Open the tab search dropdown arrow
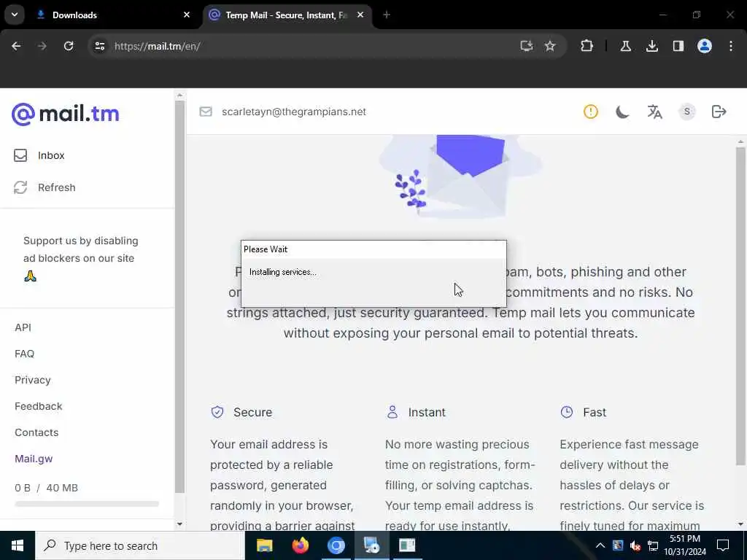The height and width of the screenshot is (560, 747). coord(15,15)
